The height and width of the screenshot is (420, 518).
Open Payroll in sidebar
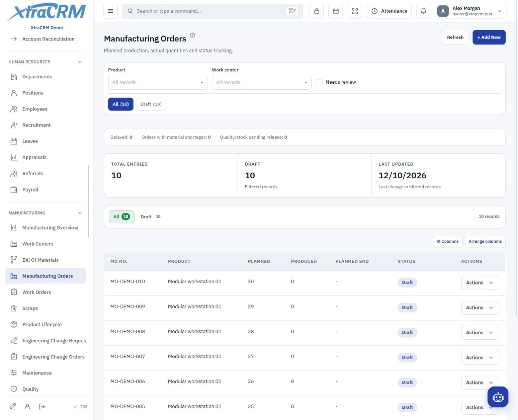pyautogui.click(x=46, y=190)
